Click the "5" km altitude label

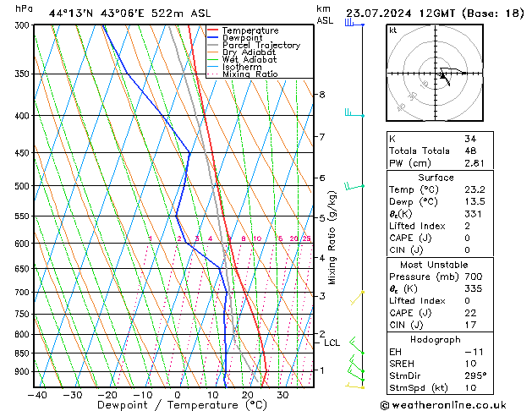coord(322,217)
